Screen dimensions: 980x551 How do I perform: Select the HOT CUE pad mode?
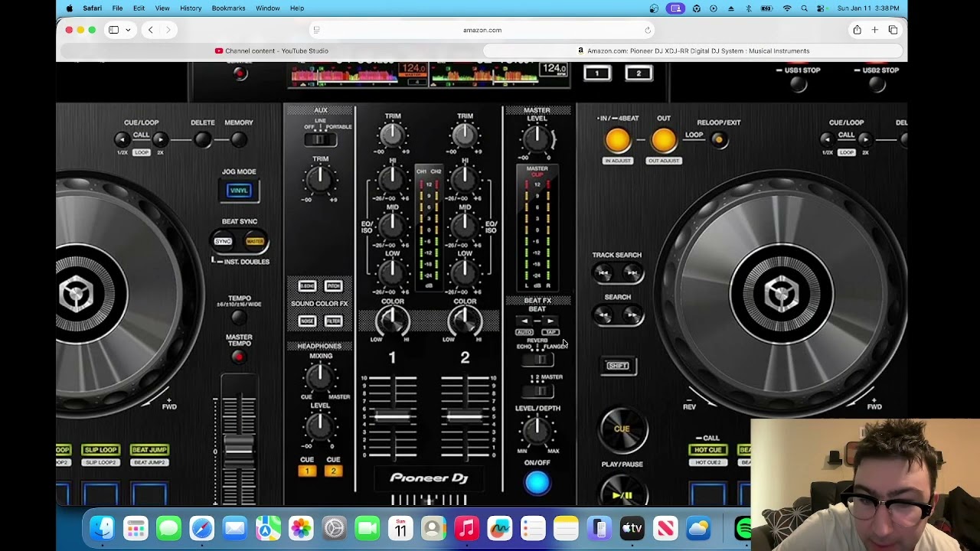point(707,450)
